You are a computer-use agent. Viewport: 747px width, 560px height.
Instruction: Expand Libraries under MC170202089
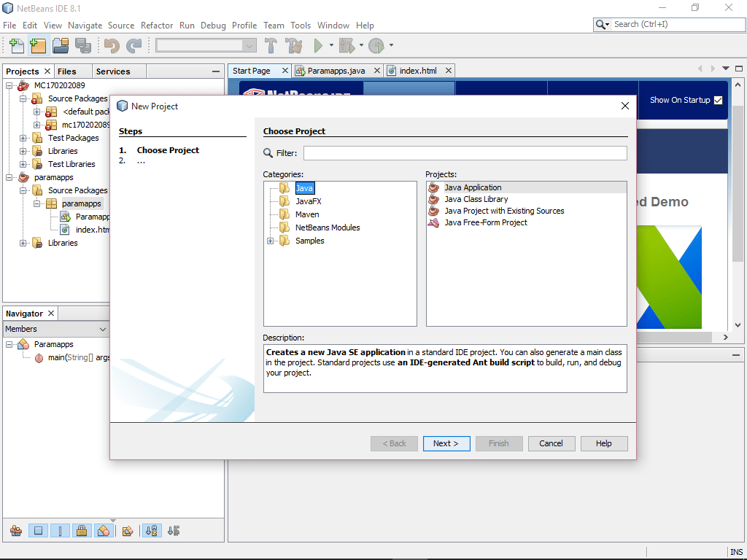click(x=23, y=151)
